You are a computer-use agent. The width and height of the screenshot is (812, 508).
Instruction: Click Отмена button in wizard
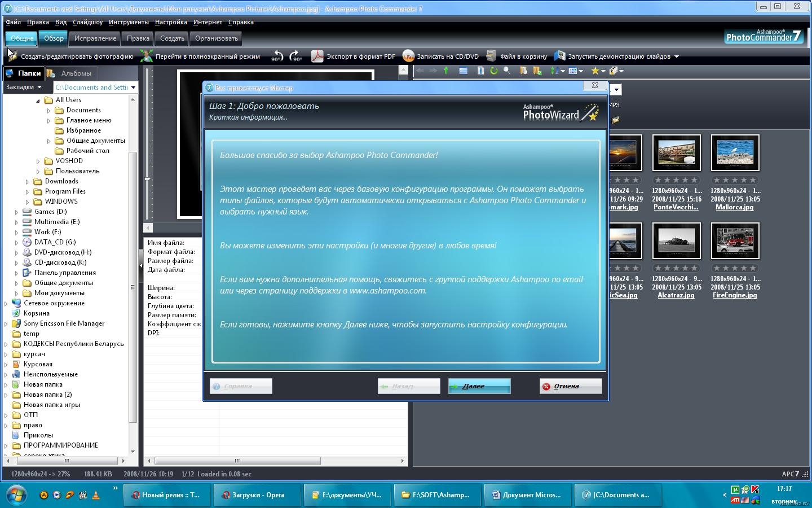point(571,386)
